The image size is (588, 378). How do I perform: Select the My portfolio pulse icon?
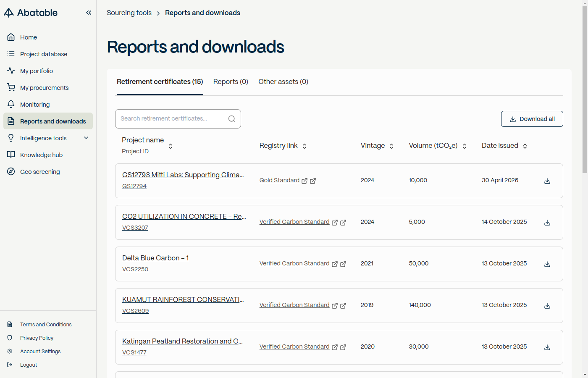(11, 71)
